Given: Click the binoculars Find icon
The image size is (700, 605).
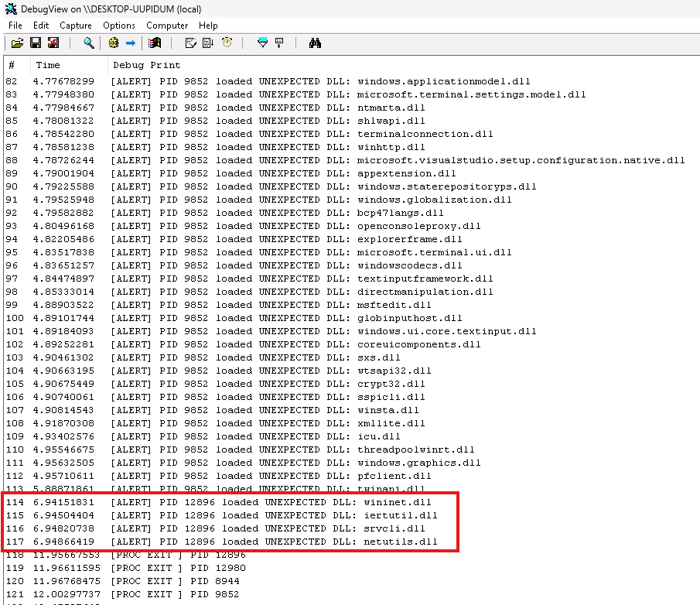Looking at the screenshot, I should [x=315, y=43].
